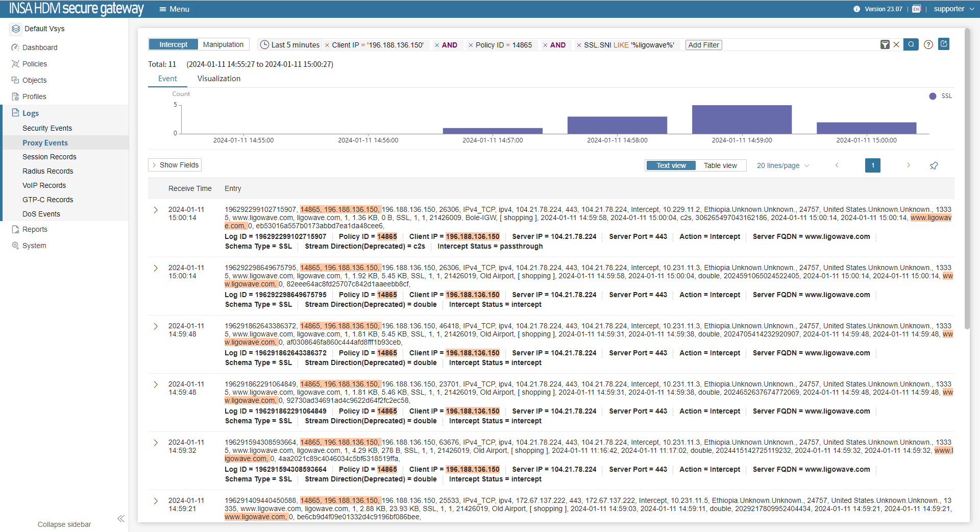Switch to Table view
This screenshot has width=980, height=532.
click(720, 165)
